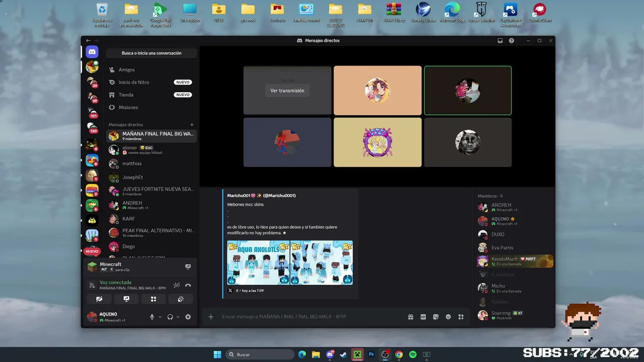Open direct message with KARF
Viewport: 644px width, 362px height.
click(x=151, y=219)
